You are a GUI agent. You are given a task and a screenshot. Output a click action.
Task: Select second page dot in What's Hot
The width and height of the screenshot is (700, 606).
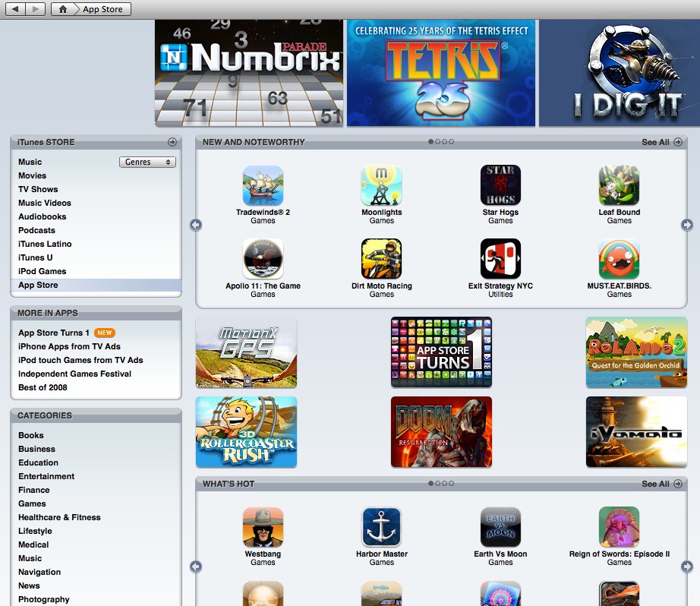tap(437, 483)
